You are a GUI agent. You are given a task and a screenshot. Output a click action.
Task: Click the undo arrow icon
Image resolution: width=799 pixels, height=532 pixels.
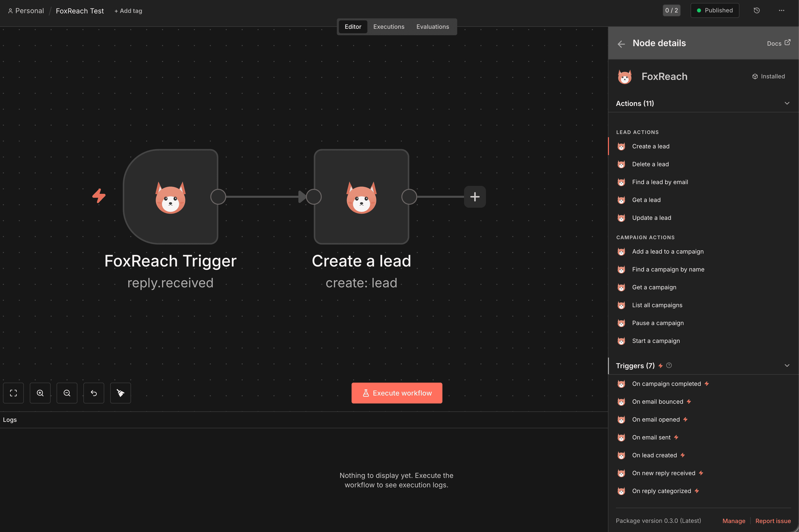(94, 393)
